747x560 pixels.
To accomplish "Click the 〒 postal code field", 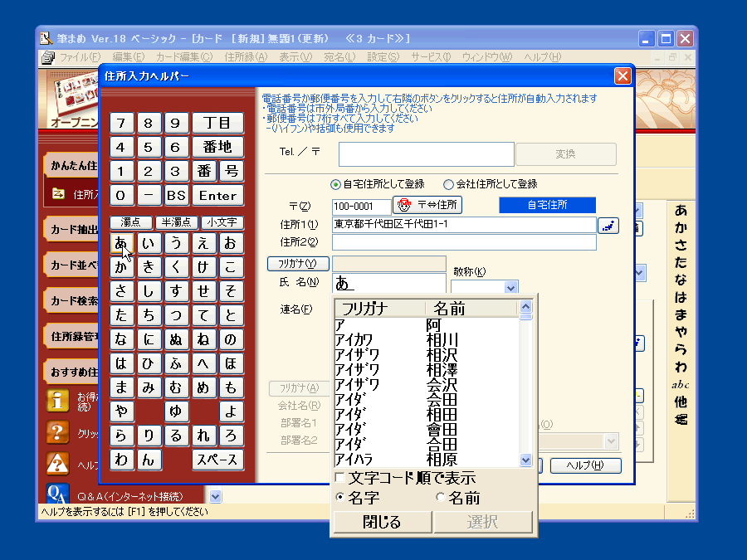I will [362, 207].
